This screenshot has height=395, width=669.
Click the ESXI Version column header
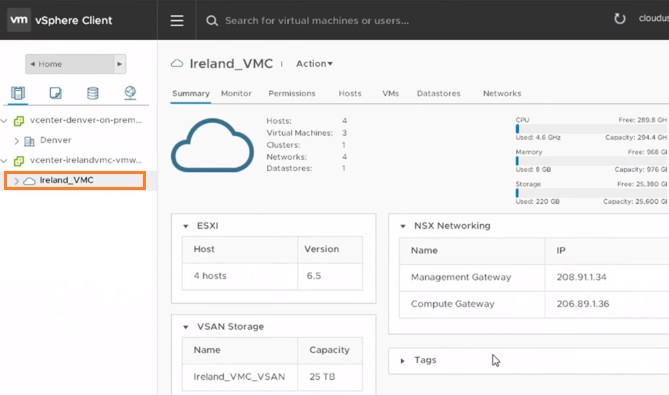click(330, 250)
